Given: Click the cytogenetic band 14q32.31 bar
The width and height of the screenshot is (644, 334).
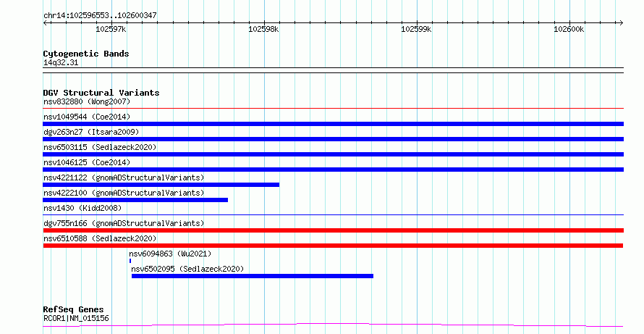Looking at the screenshot, I should tap(333, 70).
